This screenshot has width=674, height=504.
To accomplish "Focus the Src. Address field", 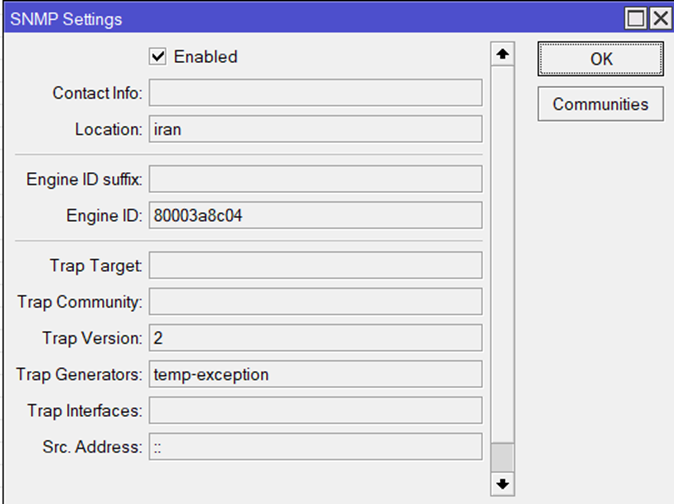I will point(315,447).
